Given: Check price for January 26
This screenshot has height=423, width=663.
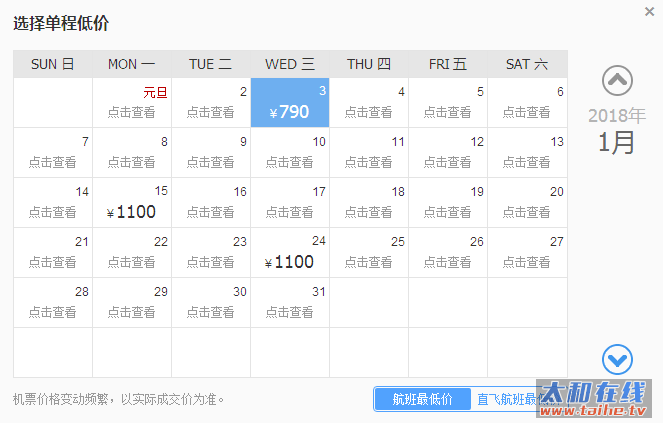Looking at the screenshot, I should click(448, 253).
